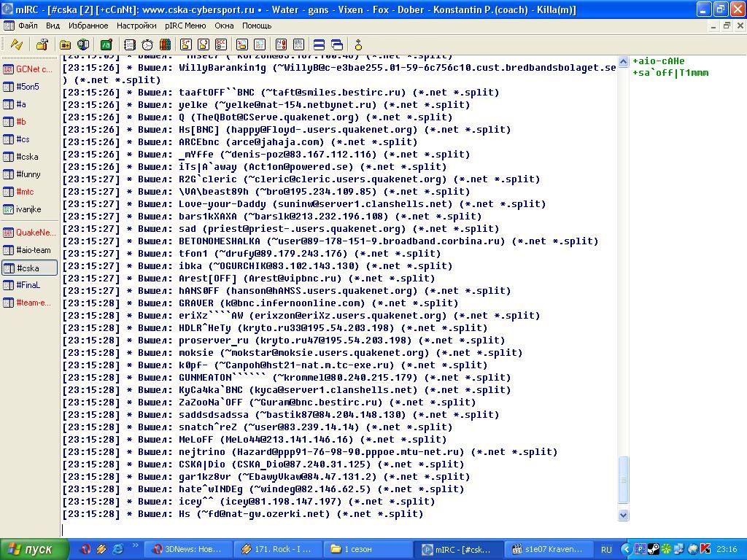Open the Received Files toolbar icon
Screen dimensions: 747x560
(242, 44)
